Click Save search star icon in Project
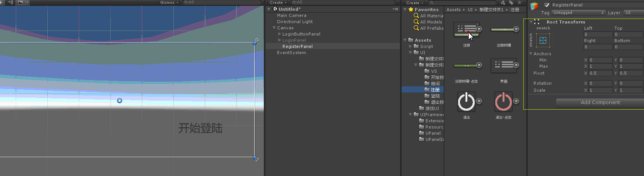 (519, 2)
